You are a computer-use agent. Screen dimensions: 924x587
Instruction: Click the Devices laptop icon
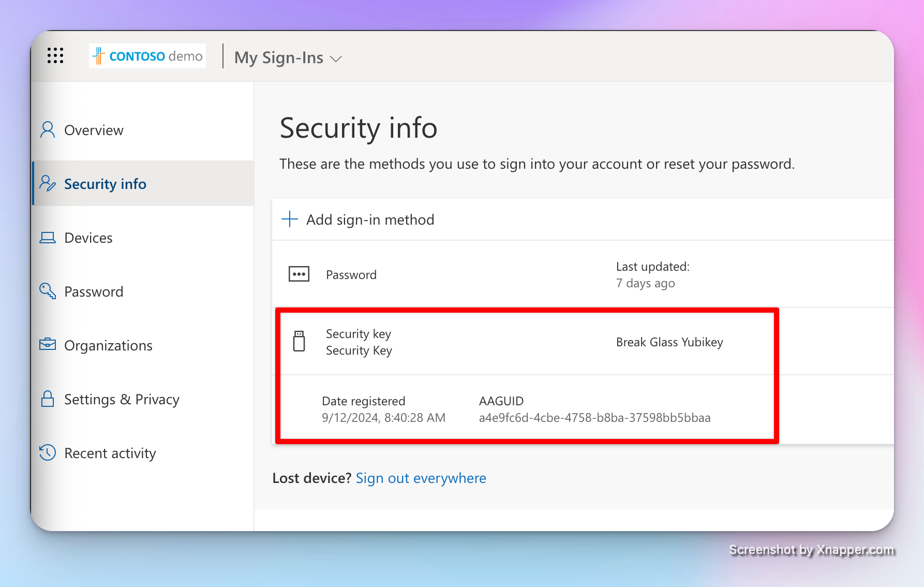[x=48, y=238]
